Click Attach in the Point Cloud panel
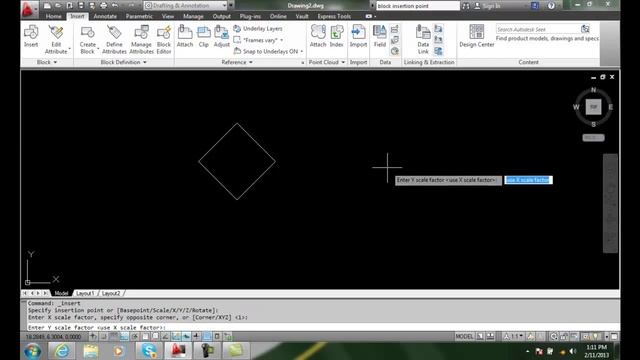 point(318,37)
